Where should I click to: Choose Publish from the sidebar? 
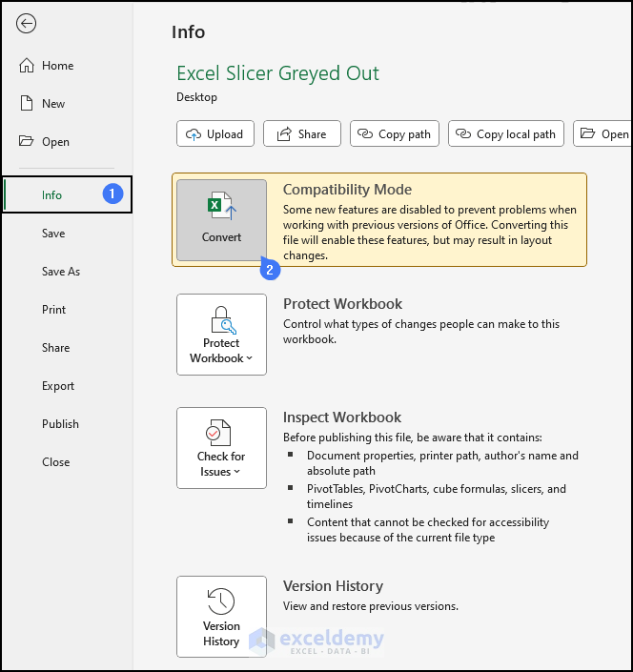[x=60, y=424]
